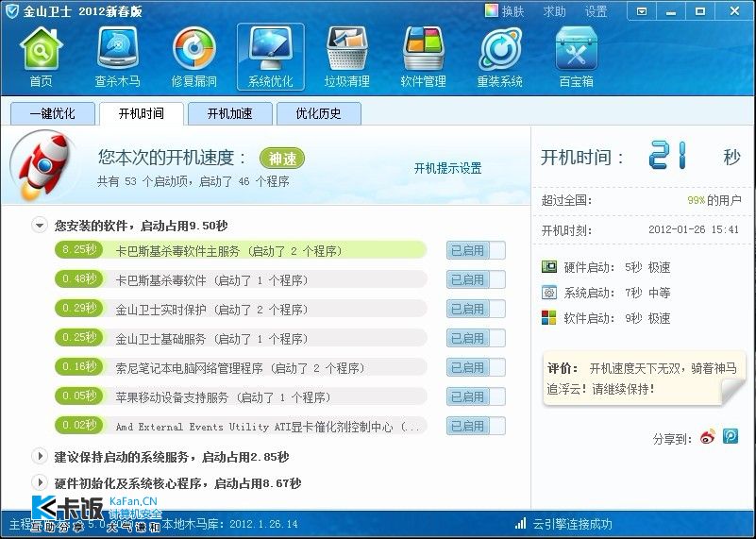Select row 卡巴斯基杀毒软件主服务
The width and height of the screenshot is (756, 539).
tap(241, 251)
